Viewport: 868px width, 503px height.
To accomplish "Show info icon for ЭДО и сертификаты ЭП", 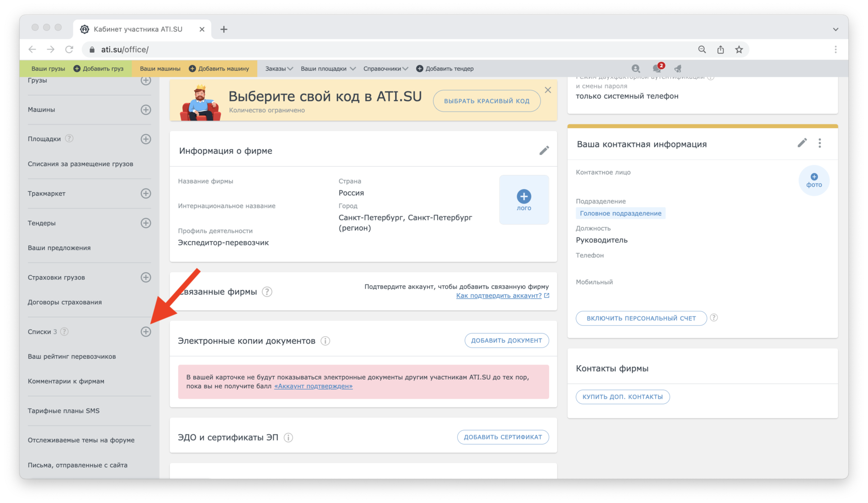I will pos(288,437).
